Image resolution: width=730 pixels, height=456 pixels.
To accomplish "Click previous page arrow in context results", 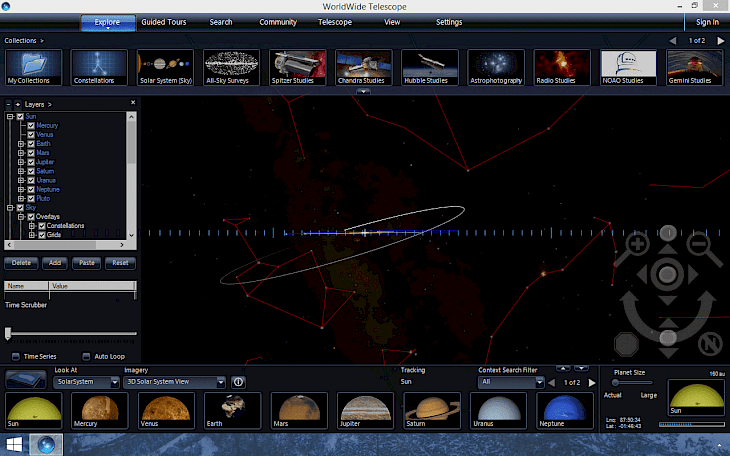I will click(552, 382).
